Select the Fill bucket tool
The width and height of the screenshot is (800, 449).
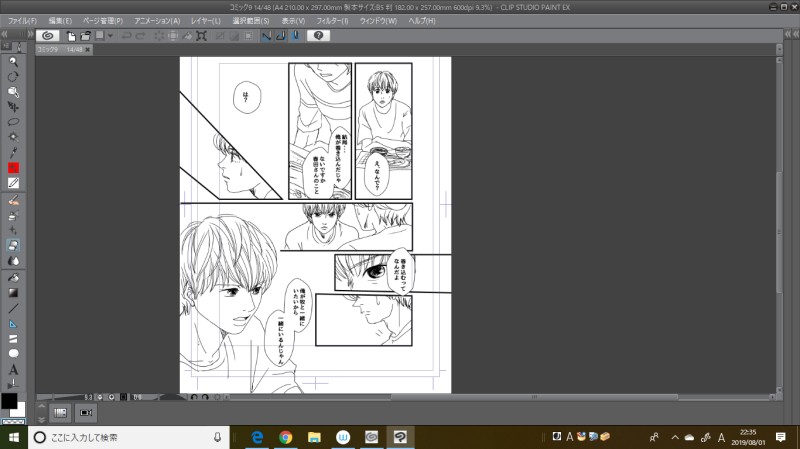click(13, 278)
